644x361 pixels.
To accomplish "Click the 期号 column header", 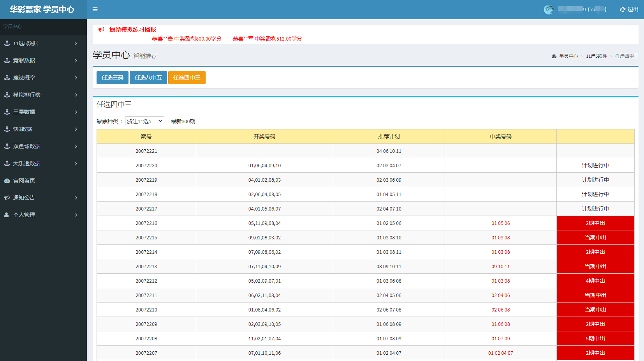I will 146,136.
